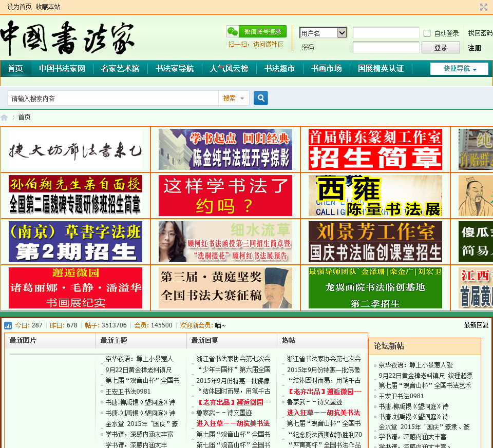Open 西雍陈量书法展 banner
Screen dimensions: 493x448
point(375,196)
